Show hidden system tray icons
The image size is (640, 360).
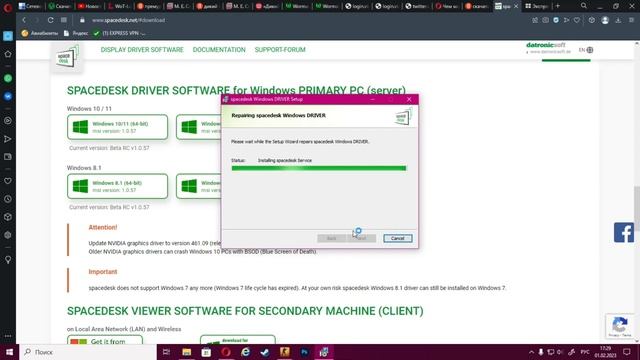coord(531,352)
